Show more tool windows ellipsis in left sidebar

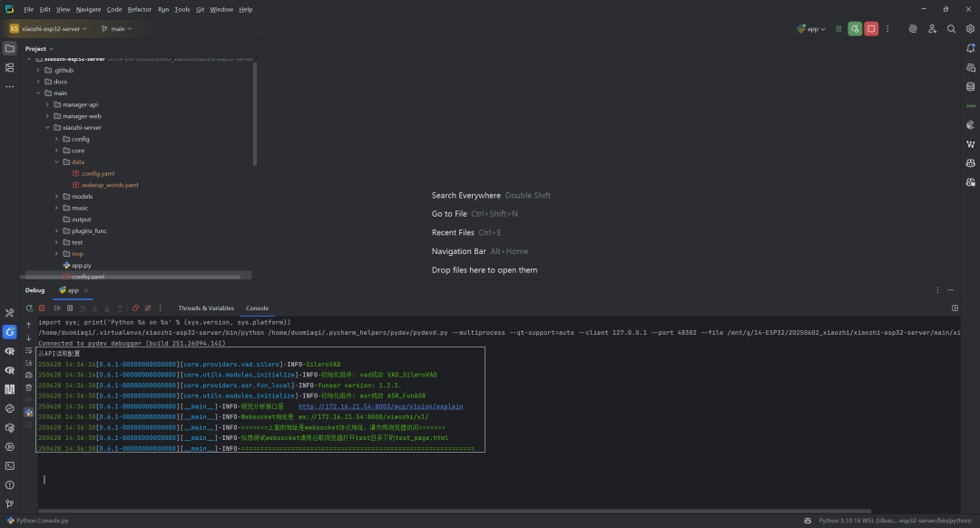coord(9,87)
